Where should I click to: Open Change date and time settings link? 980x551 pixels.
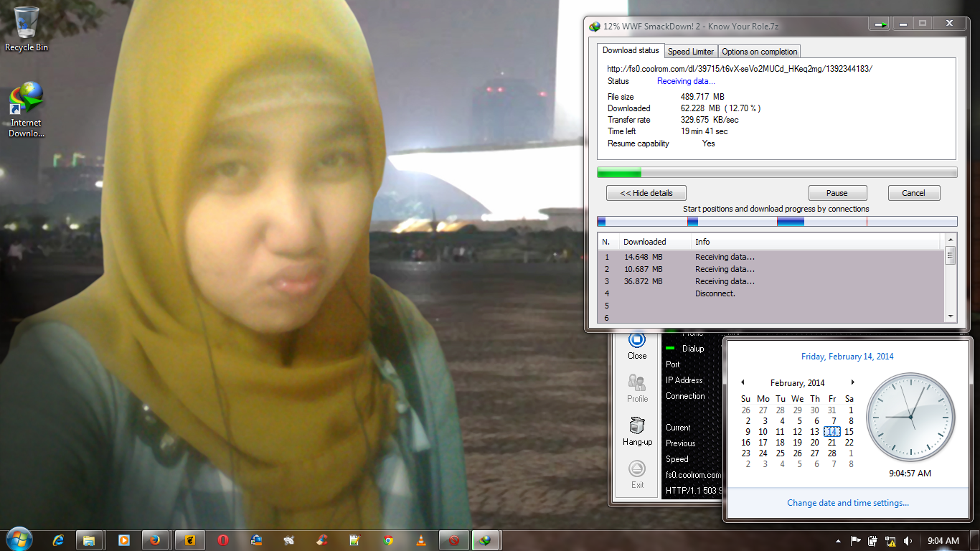click(x=848, y=503)
